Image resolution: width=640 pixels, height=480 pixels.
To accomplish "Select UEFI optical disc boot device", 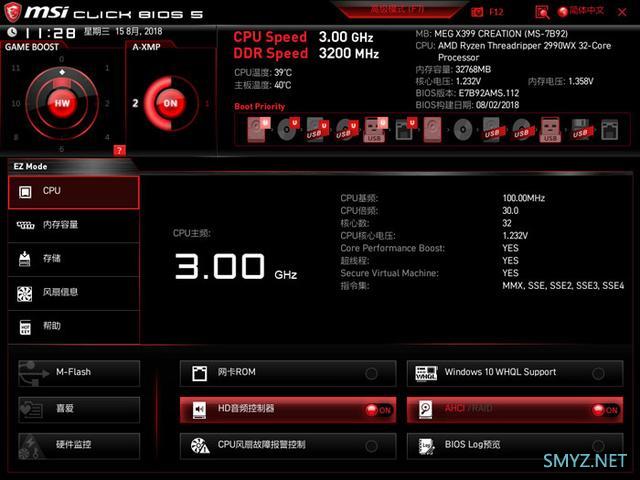I will [x=288, y=130].
